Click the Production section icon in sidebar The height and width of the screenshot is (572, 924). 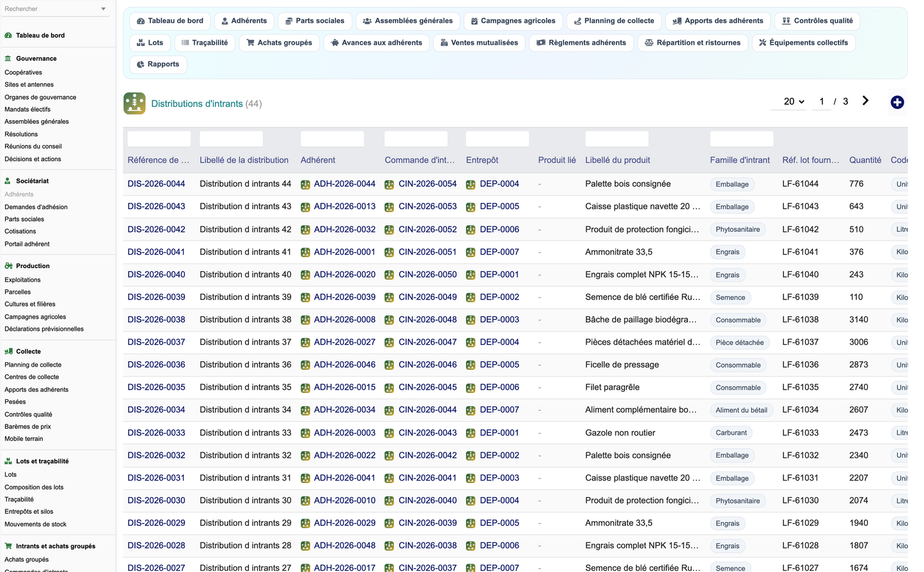click(x=8, y=266)
